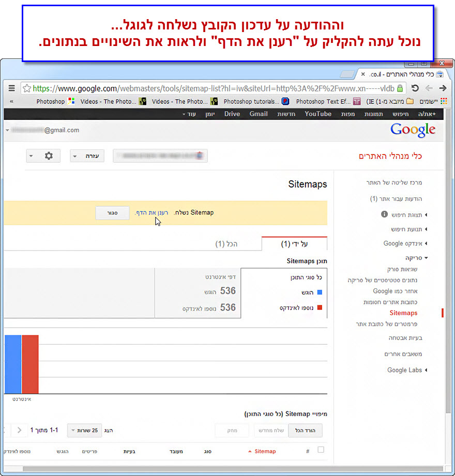Open Gmail from the black Google bar
This screenshot has width=455, height=476.
[x=259, y=114]
